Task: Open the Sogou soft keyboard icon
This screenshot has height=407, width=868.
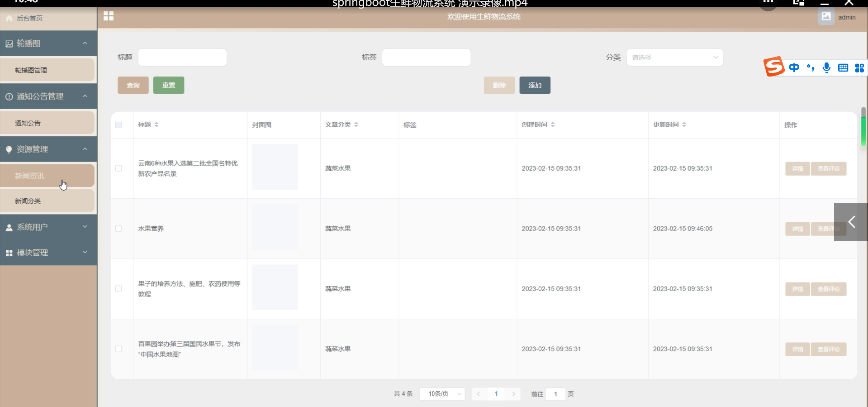Action: (x=843, y=68)
